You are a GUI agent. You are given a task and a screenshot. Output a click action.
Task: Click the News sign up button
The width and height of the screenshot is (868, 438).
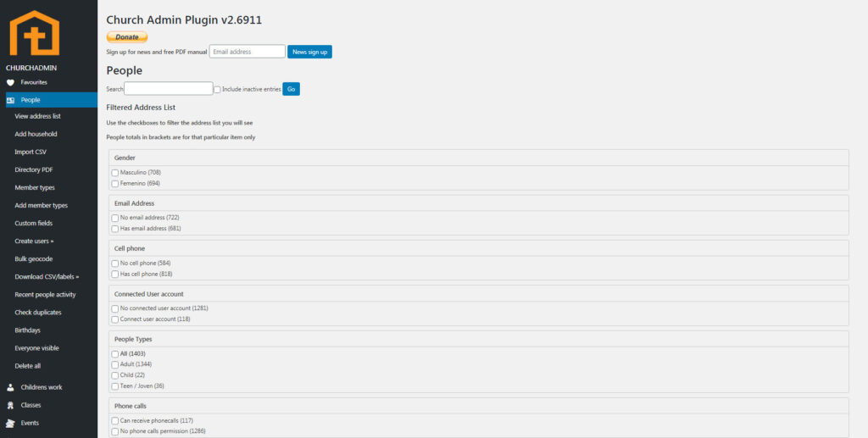pyautogui.click(x=309, y=52)
